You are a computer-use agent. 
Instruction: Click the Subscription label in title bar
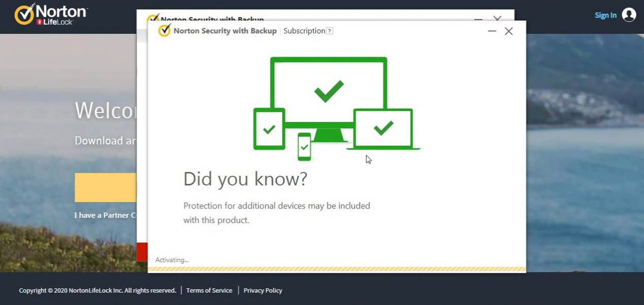pyautogui.click(x=304, y=31)
